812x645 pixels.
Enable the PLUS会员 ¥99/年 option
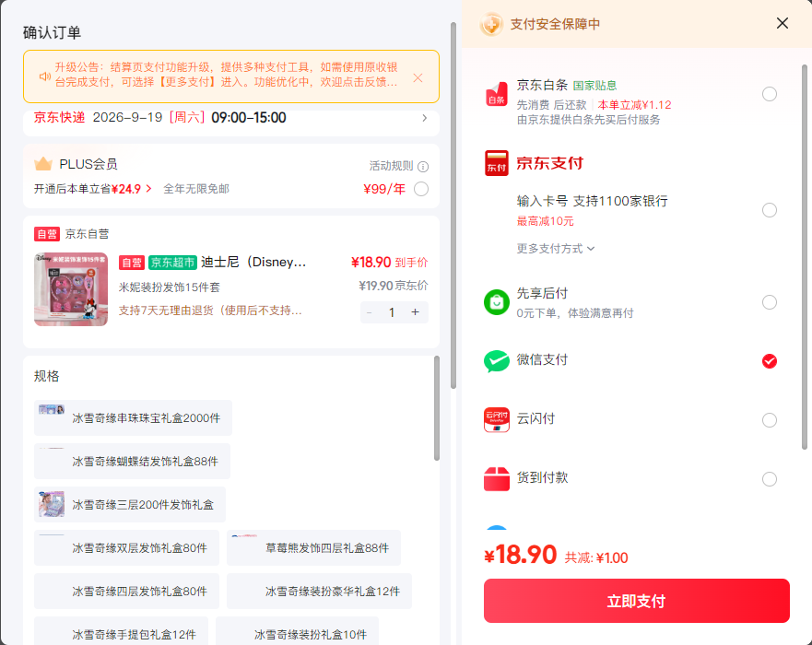click(x=421, y=190)
